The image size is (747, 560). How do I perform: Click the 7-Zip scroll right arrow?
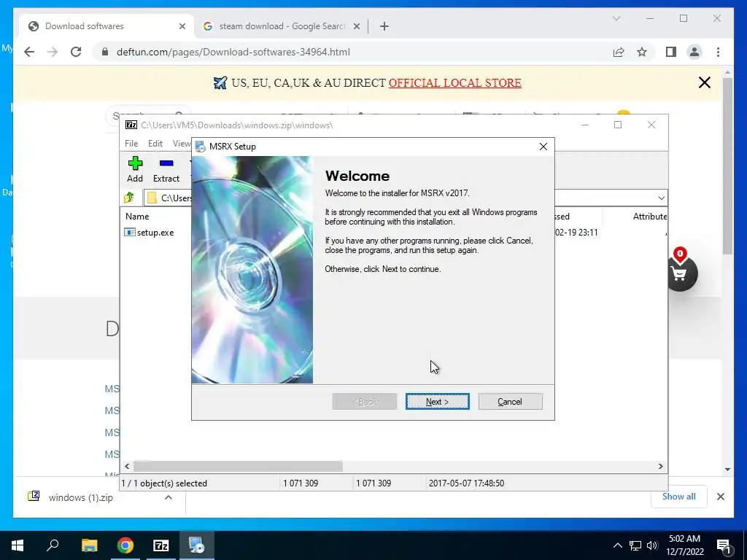(x=660, y=466)
